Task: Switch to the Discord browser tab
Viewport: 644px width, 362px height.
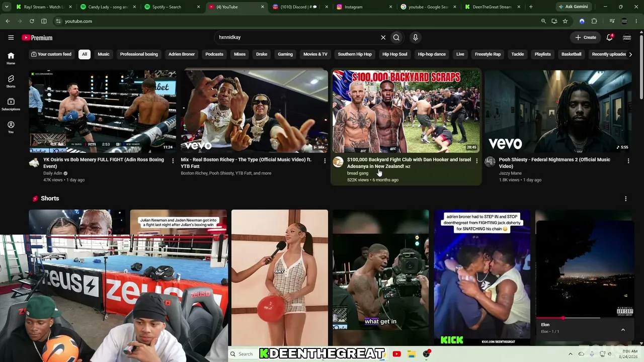Action: (299, 7)
